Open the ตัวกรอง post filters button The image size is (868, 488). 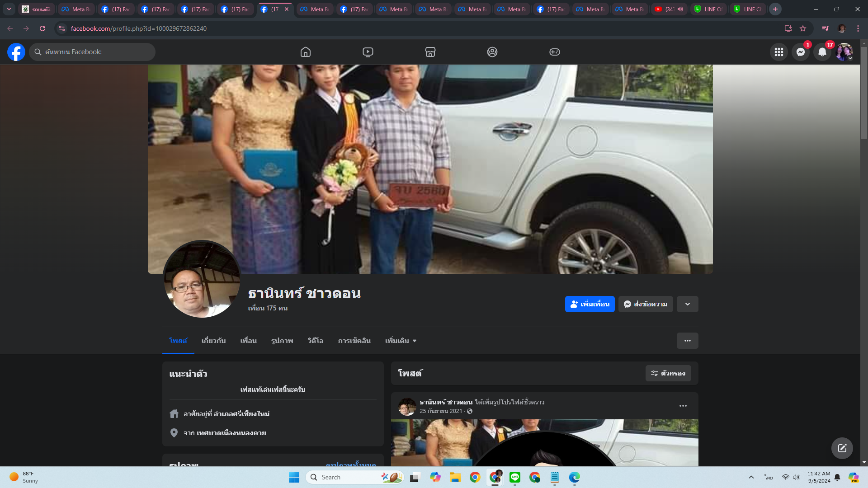(x=668, y=373)
